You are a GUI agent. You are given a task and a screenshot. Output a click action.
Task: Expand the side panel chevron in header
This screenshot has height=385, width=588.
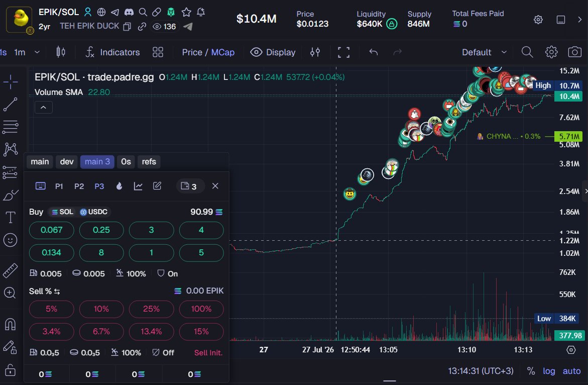[580, 20]
